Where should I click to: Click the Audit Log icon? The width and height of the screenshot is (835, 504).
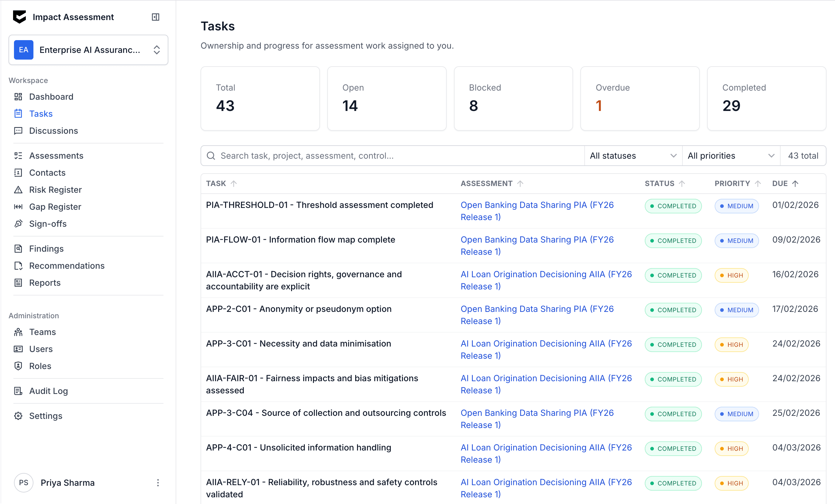click(x=18, y=391)
